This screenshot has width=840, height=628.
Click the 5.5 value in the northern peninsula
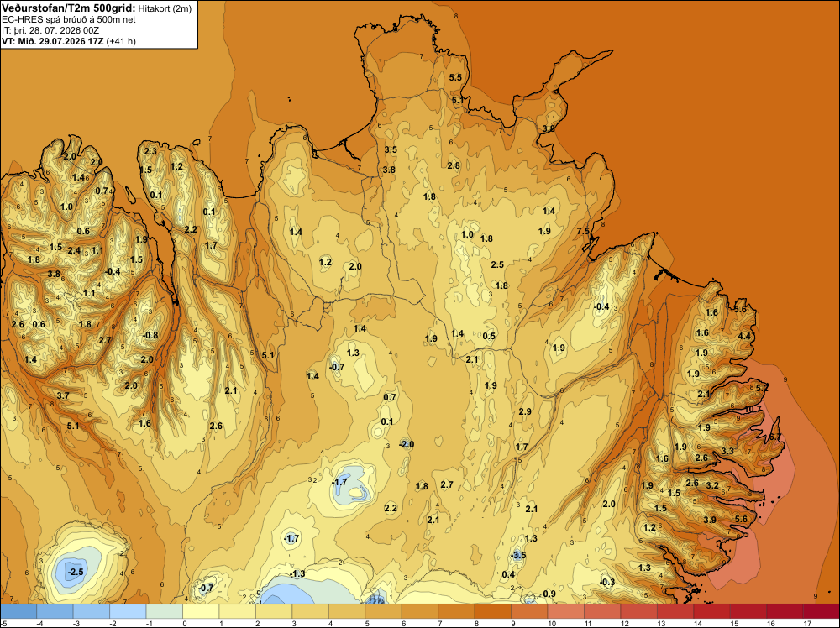click(x=455, y=77)
